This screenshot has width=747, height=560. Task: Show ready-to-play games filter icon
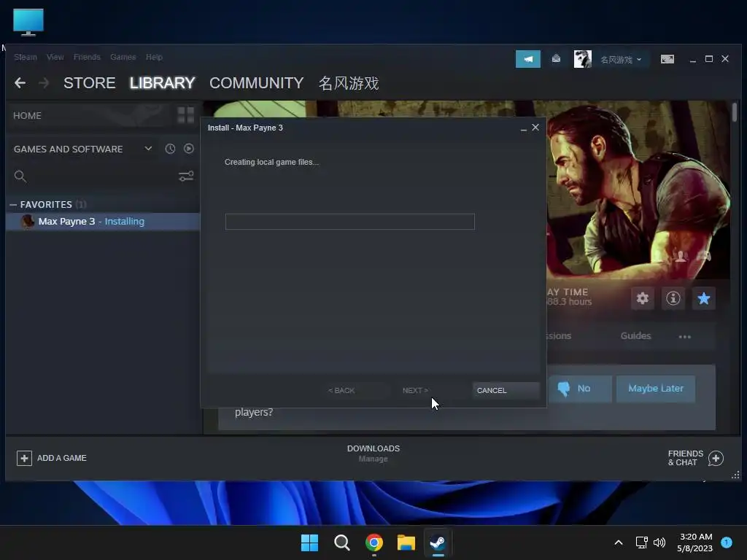(189, 149)
